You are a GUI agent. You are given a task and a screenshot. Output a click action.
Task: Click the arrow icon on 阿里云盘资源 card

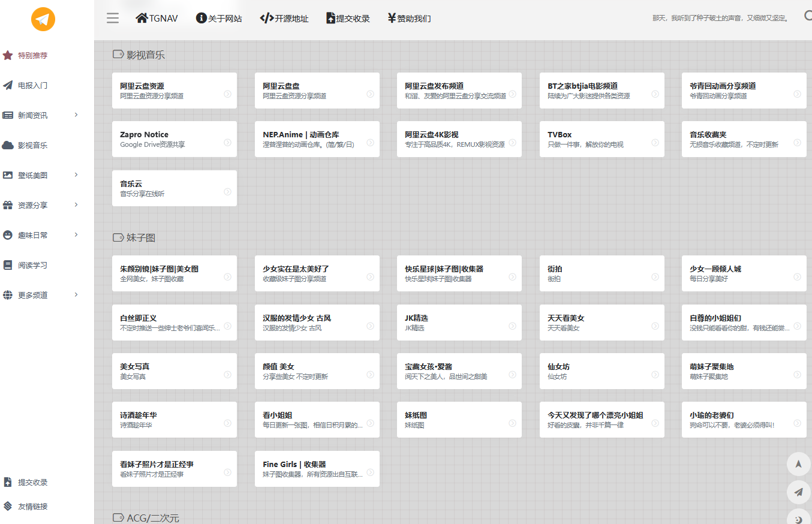(227, 94)
